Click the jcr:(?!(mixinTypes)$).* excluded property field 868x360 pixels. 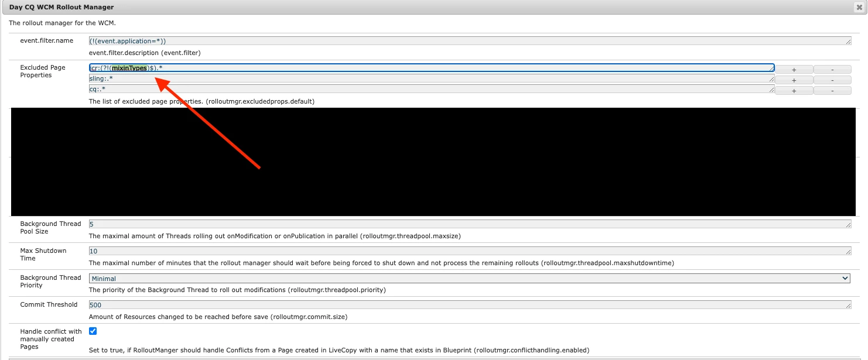432,68
